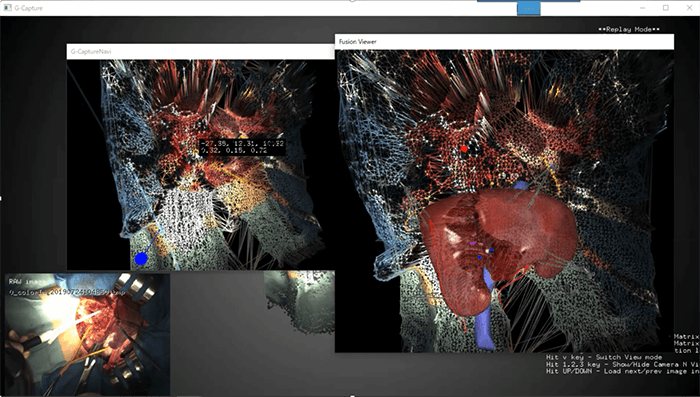Click the 'Hit UP/DOWN - Load next/prev image' text
The width and height of the screenshot is (700, 397).
click(x=623, y=372)
